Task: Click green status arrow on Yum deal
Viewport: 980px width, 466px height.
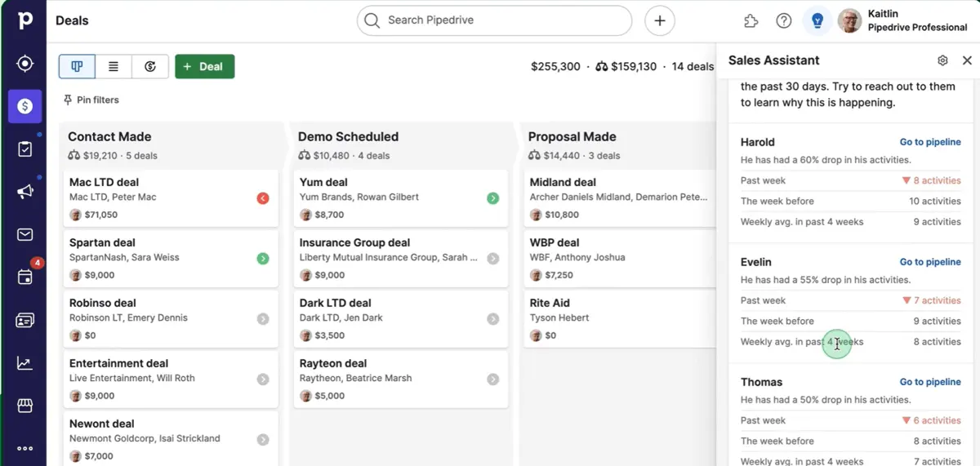Action: (493, 198)
